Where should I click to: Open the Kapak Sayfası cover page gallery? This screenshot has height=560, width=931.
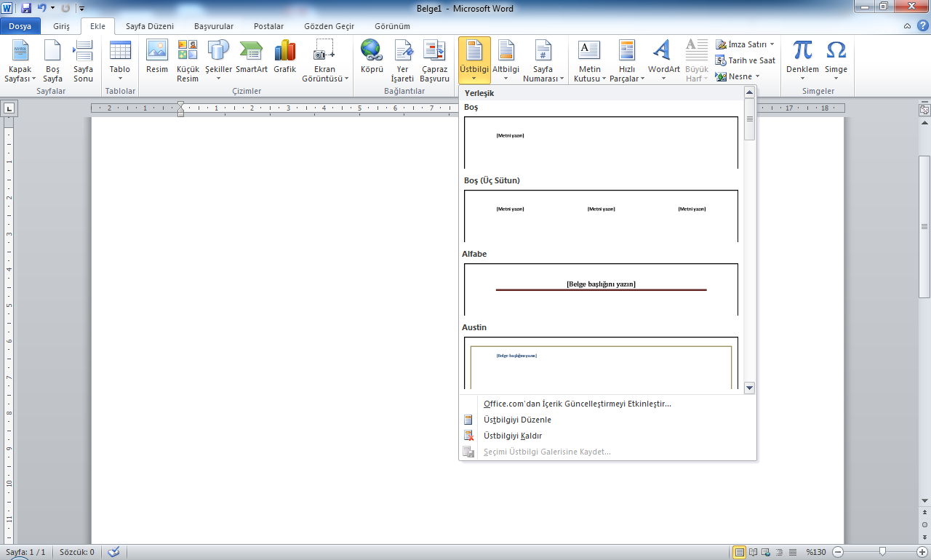tap(20, 61)
